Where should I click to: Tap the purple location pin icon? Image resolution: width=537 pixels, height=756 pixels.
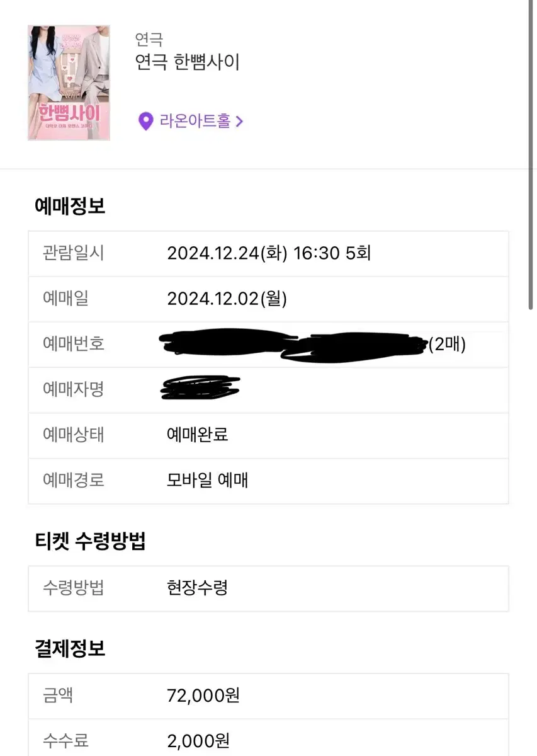click(145, 121)
